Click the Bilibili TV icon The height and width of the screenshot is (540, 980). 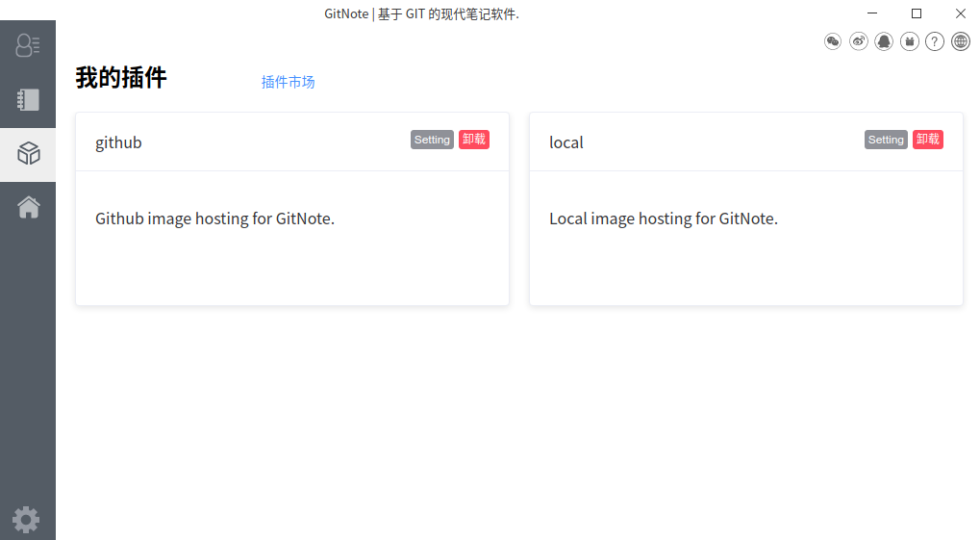click(x=910, y=42)
